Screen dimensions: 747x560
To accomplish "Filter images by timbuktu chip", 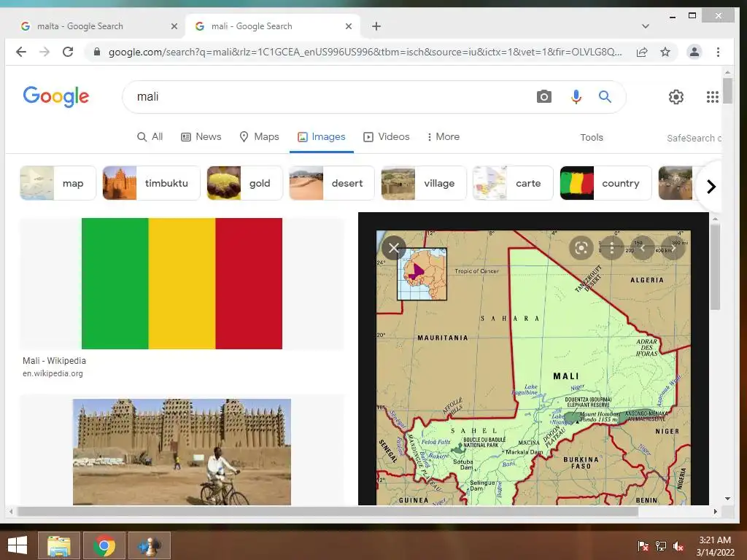I will (151, 183).
